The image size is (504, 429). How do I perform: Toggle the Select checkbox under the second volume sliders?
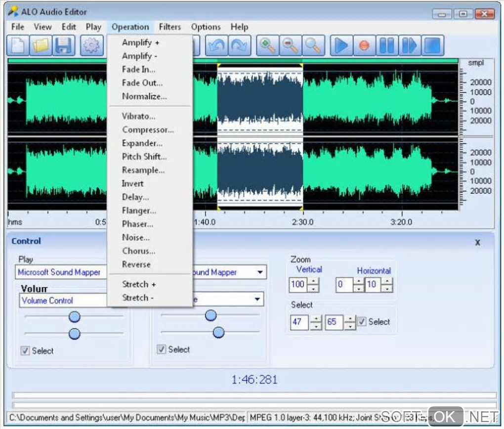pyautogui.click(x=162, y=349)
